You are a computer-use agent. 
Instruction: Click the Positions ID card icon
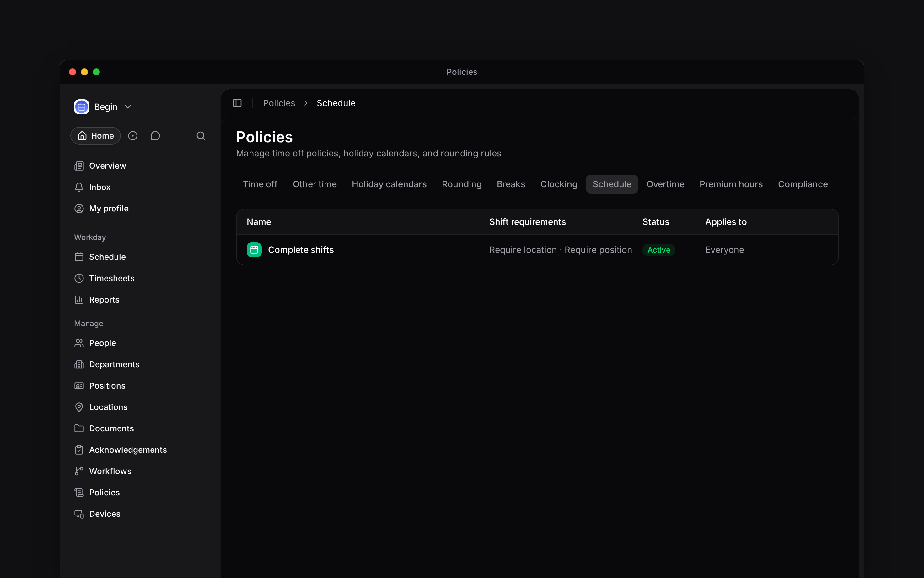[79, 386]
